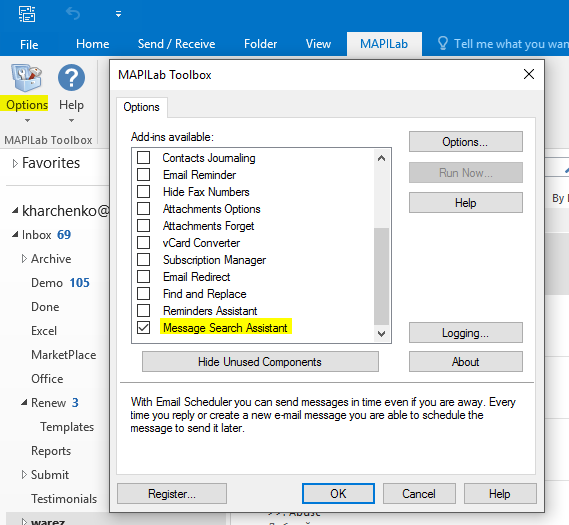Confirm the dialog with OK
This screenshot has height=525, width=569.
point(338,493)
